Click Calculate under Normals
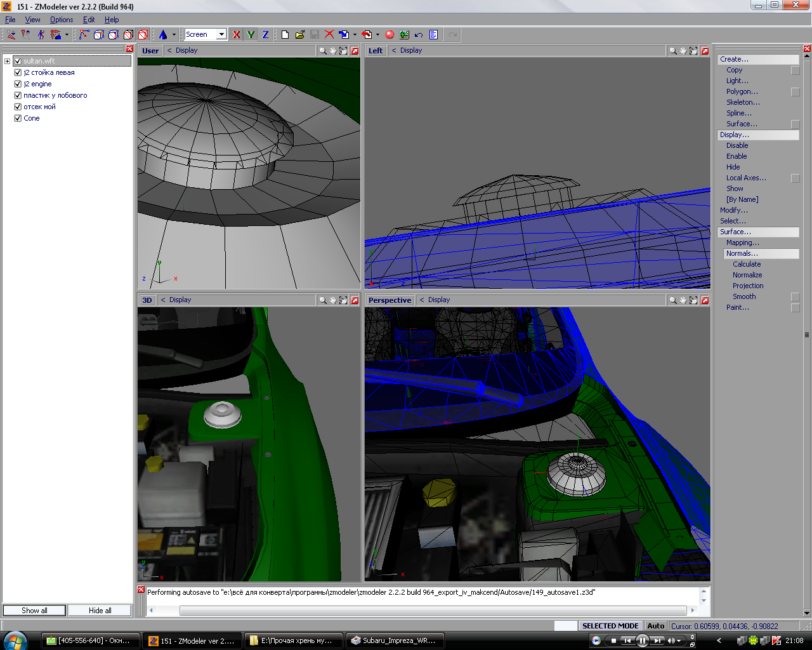Viewport: 812px width, 650px height. click(747, 264)
